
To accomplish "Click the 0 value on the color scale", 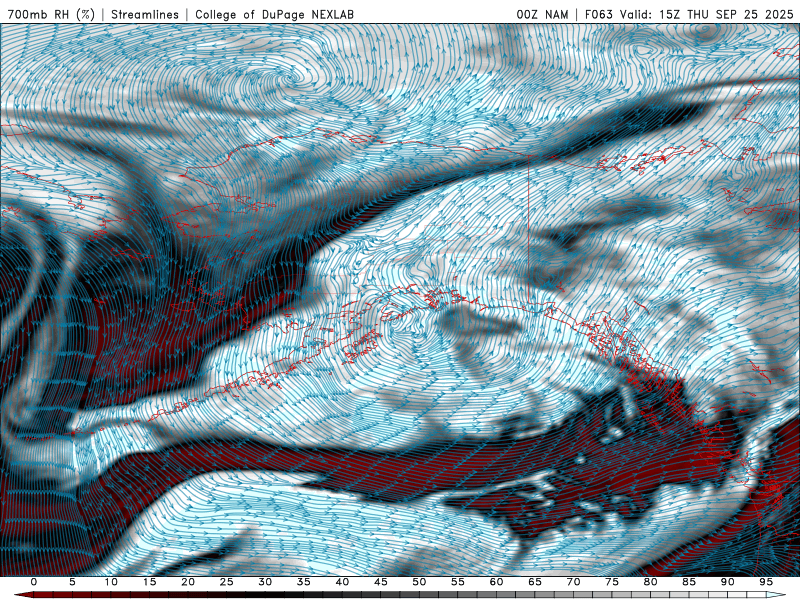I will pos(34,582).
